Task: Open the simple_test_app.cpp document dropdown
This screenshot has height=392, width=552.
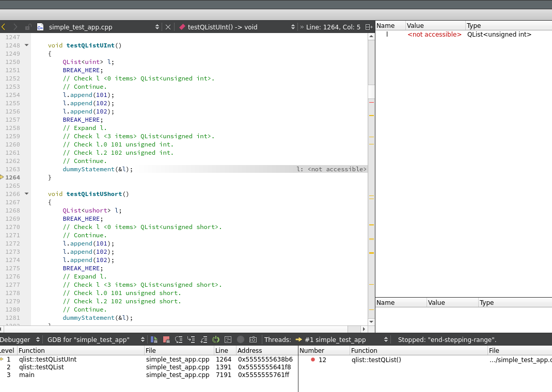Action: [157, 27]
